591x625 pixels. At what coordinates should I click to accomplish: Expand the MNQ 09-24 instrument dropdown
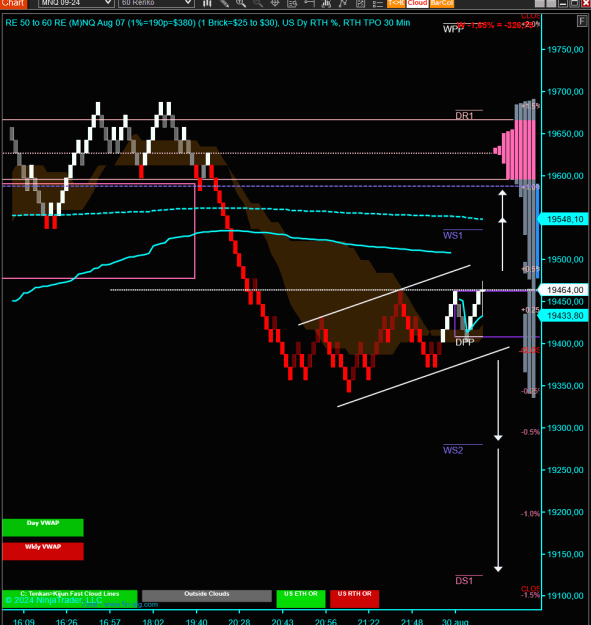click(76, 3)
